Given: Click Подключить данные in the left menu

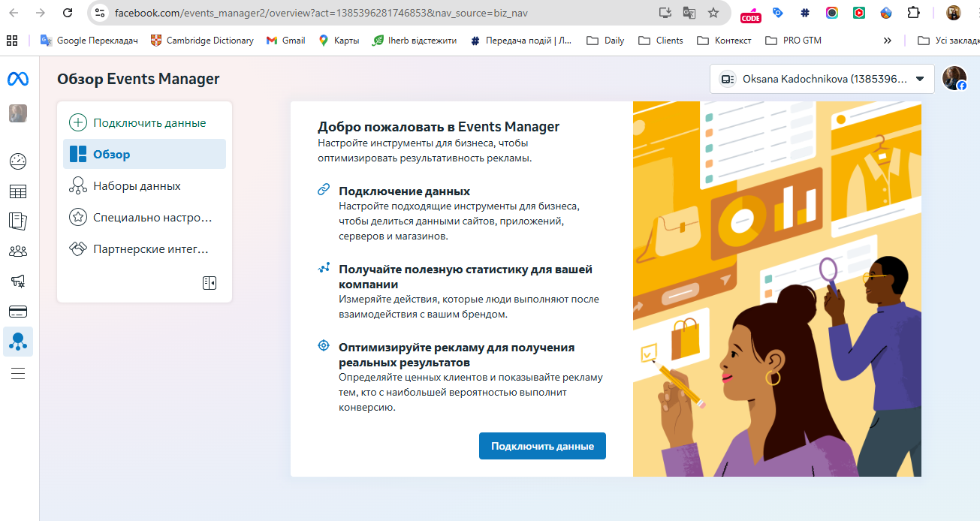Looking at the screenshot, I should [144, 123].
